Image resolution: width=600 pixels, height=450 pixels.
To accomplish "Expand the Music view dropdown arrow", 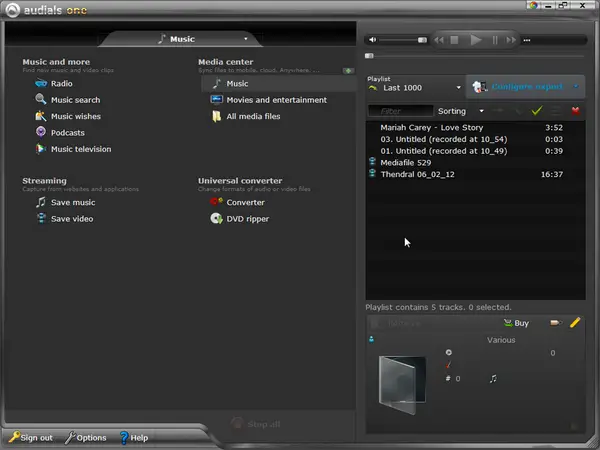I will coord(246,39).
